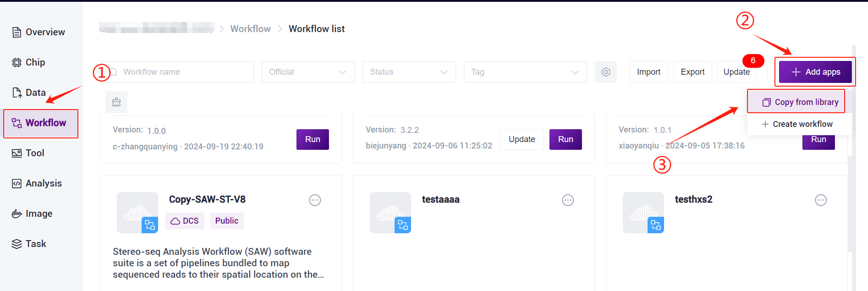Open the Data section
The image size is (868, 291).
(x=29, y=93)
